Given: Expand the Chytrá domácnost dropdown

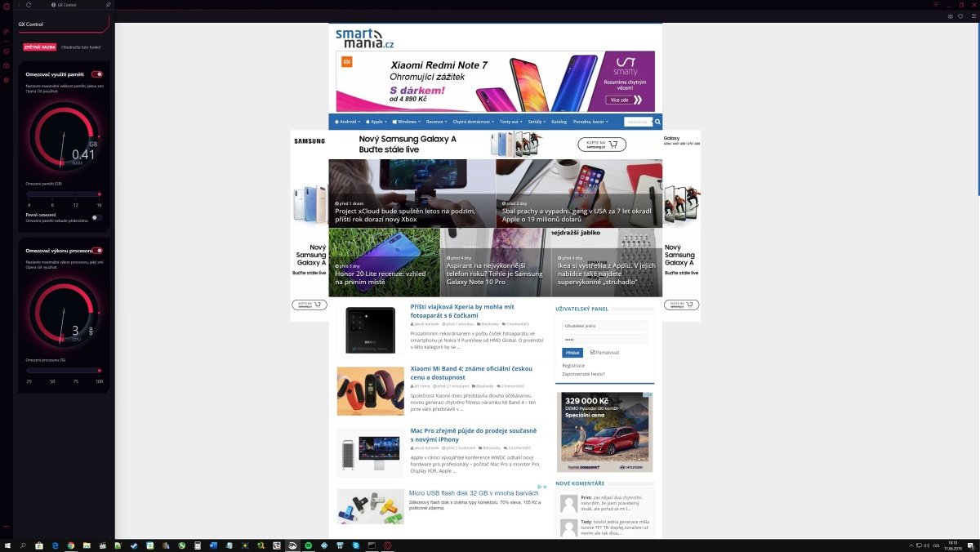Looking at the screenshot, I should tap(474, 122).
